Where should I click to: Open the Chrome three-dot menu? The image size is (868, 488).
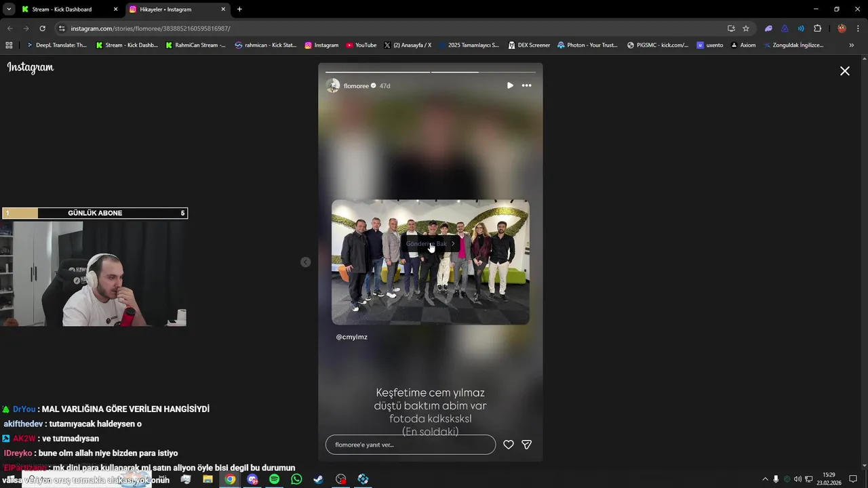(858, 28)
